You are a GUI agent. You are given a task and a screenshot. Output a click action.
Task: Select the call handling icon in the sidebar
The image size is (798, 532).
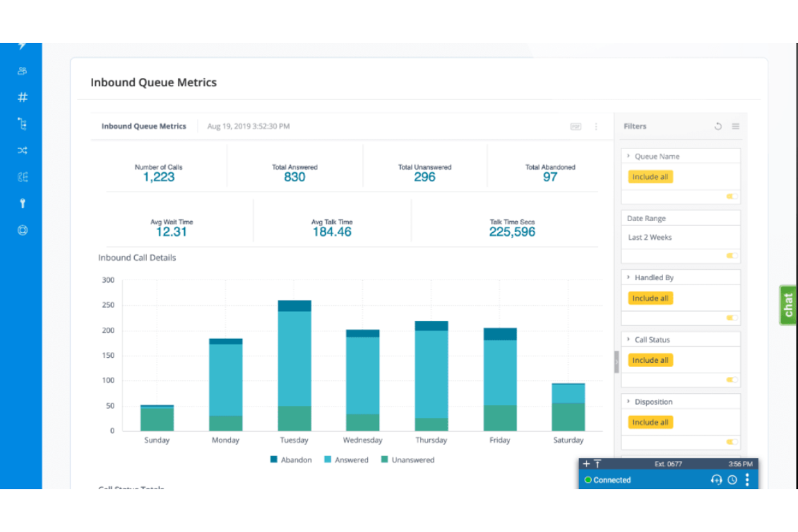pos(22,177)
